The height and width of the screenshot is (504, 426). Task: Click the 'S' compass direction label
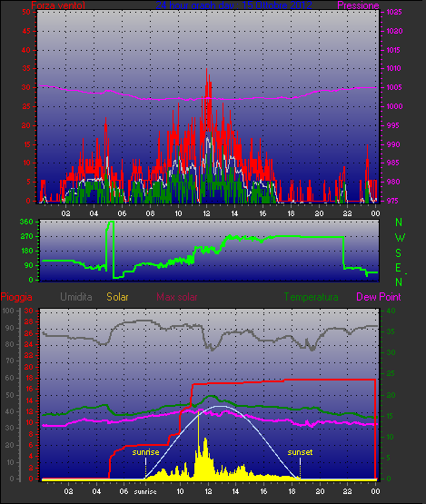(399, 253)
